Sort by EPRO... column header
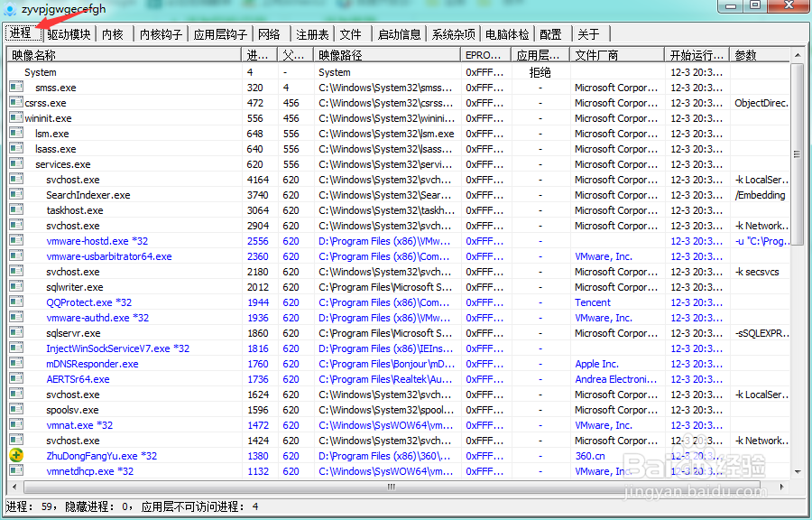812x520 pixels. pos(485,55)
